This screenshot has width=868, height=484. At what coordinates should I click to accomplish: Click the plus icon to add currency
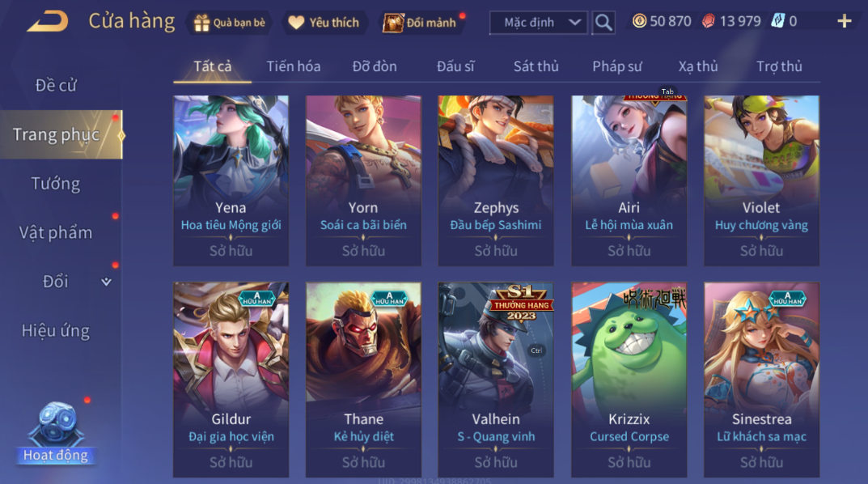[845, 22]
